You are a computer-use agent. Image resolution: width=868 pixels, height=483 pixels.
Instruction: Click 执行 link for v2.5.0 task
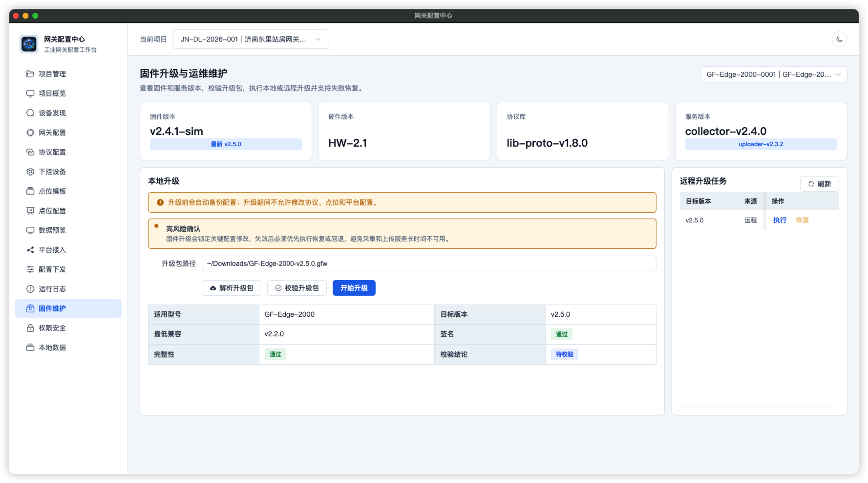[780, 220]
